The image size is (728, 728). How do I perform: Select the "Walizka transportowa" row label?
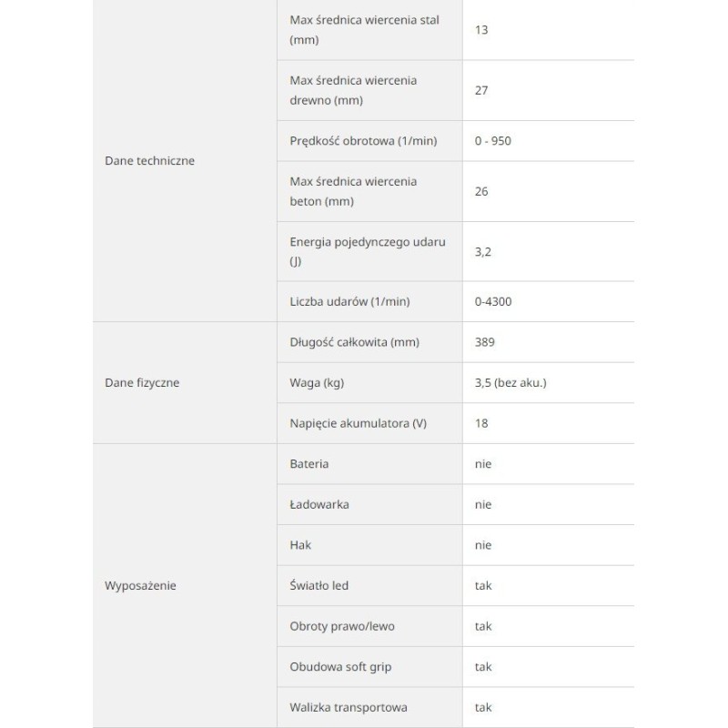[349, 707]
